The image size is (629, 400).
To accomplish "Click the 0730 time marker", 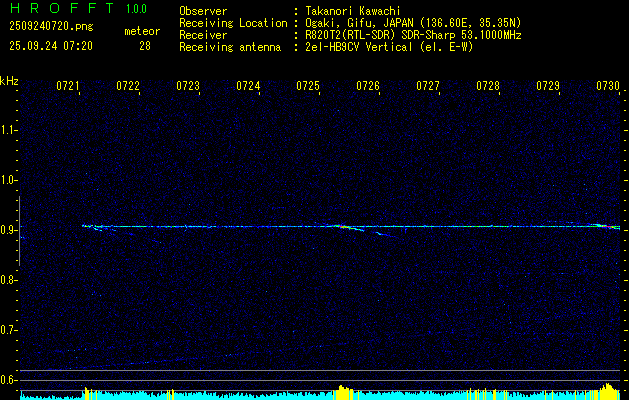I will (608, 86).
